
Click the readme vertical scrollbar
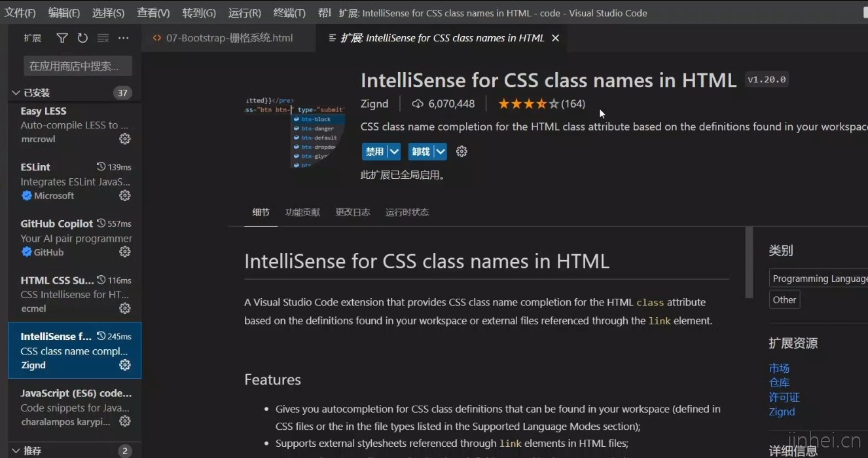pos(750,263)
